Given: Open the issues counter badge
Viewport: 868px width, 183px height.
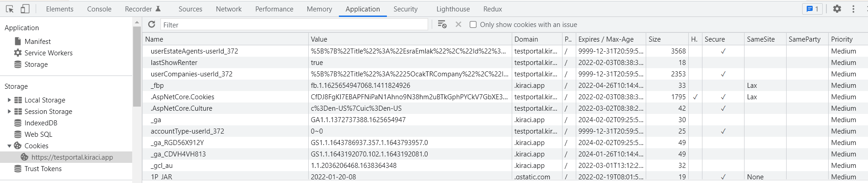Looking at the screenshot, I should [x=812, y=9].
